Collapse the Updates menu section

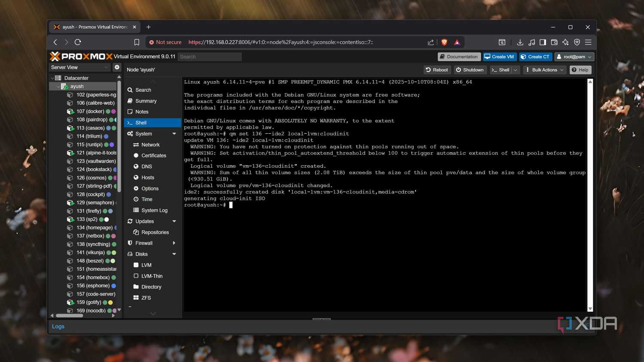click(174, 221)
